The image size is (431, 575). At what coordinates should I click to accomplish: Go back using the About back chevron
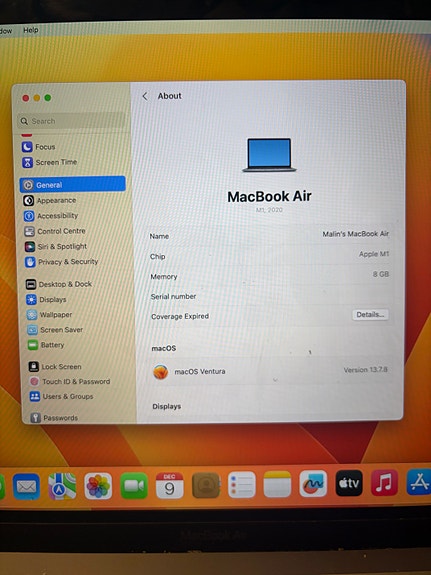(x=145, y=96)
